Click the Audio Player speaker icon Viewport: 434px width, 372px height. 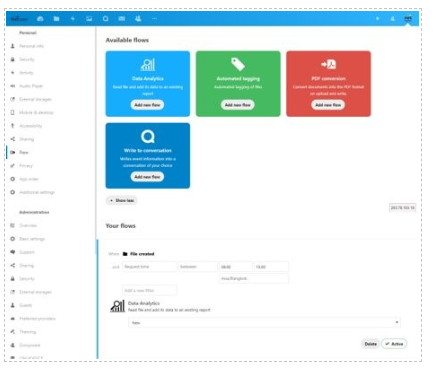[x=13, y=86]
